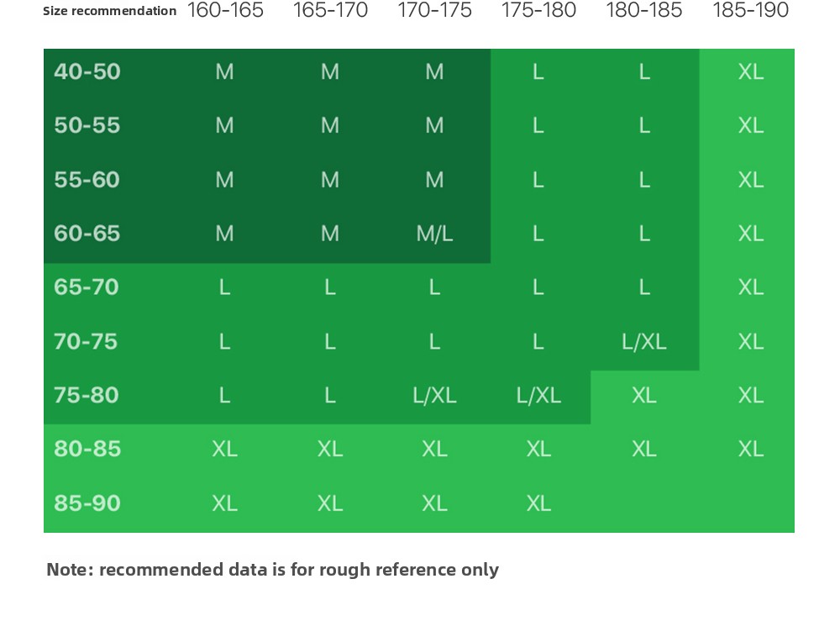The width and height of the screenshot is (840, 621).
Task: Click the 160-165 height column header
Action: pos(225,11)
